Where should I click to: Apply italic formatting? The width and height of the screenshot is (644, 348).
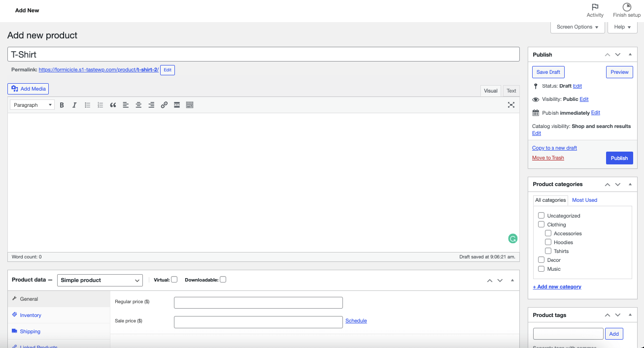(x=74, y=105)
